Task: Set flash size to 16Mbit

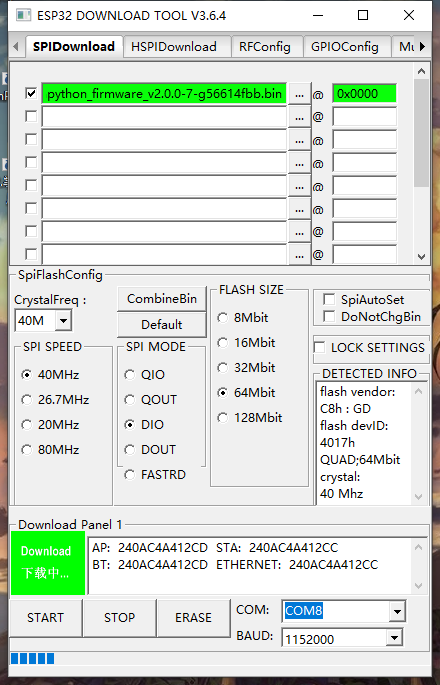Action: (x=246, y=342)
